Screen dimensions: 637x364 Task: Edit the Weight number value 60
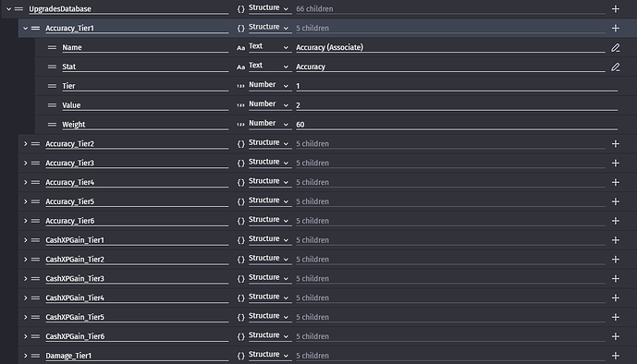click(x=457, y=125)
